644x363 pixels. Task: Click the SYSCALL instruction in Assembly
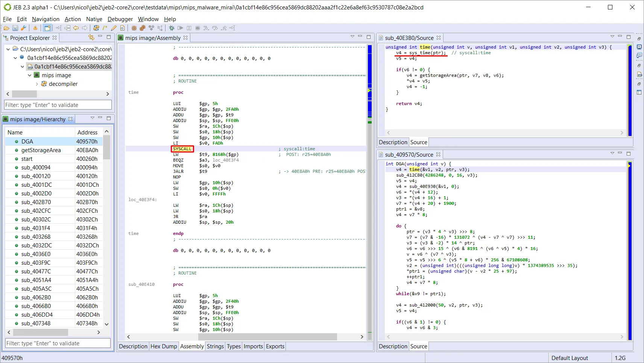click(x=182, y=149)
